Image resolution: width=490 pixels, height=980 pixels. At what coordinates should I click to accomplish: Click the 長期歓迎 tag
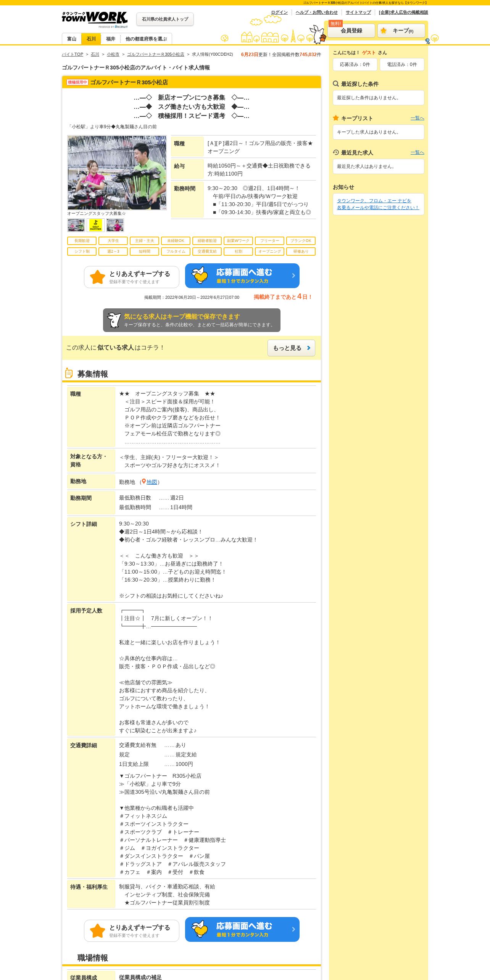[x=82, y=241]
